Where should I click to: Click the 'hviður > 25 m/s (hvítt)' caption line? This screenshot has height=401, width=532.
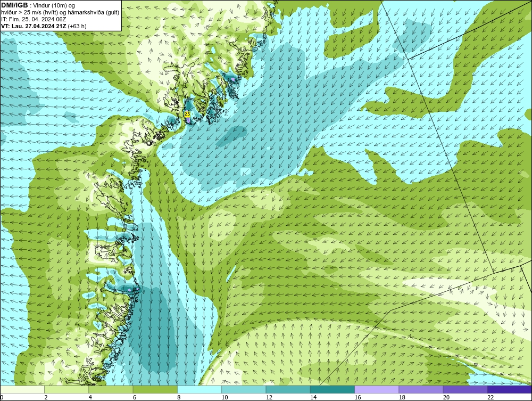[x=61, y=13]
